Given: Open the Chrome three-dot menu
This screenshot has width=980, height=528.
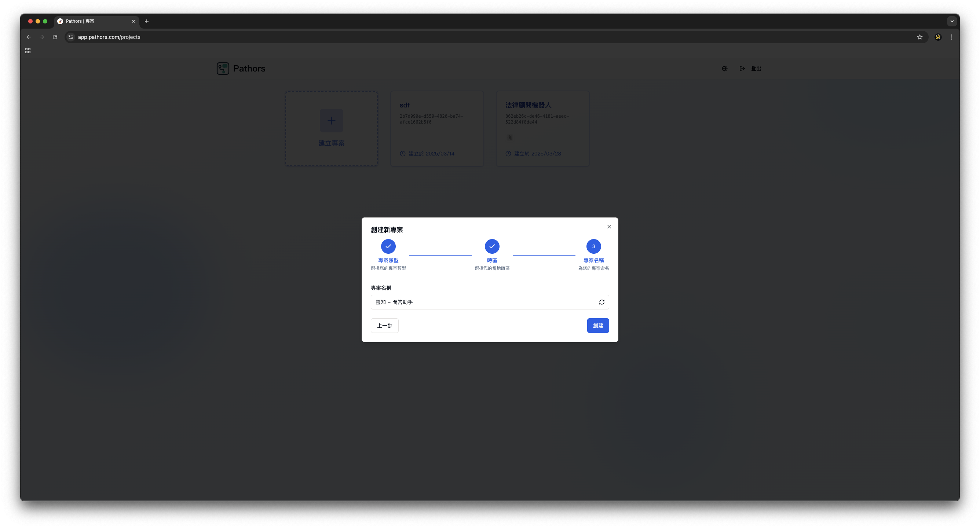Looking at the screenshot, I should pos(951,37).
